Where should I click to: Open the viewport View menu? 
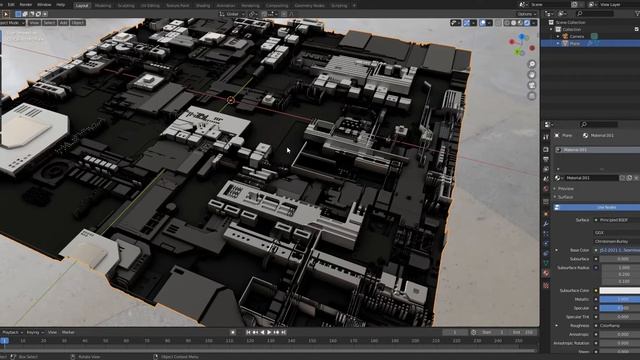(x=34, y=22)
